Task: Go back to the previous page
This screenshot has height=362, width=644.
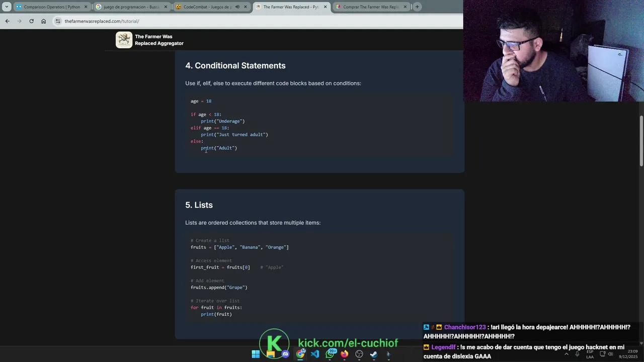Action: tap(7, 21)
